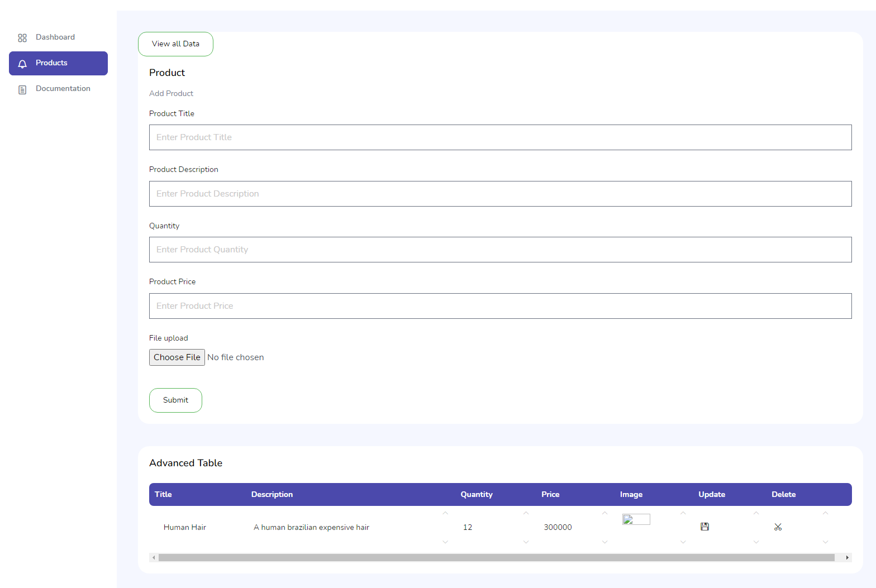
Task: Focus the Enter Product Quantity field
Action: (x=500, y=250)
